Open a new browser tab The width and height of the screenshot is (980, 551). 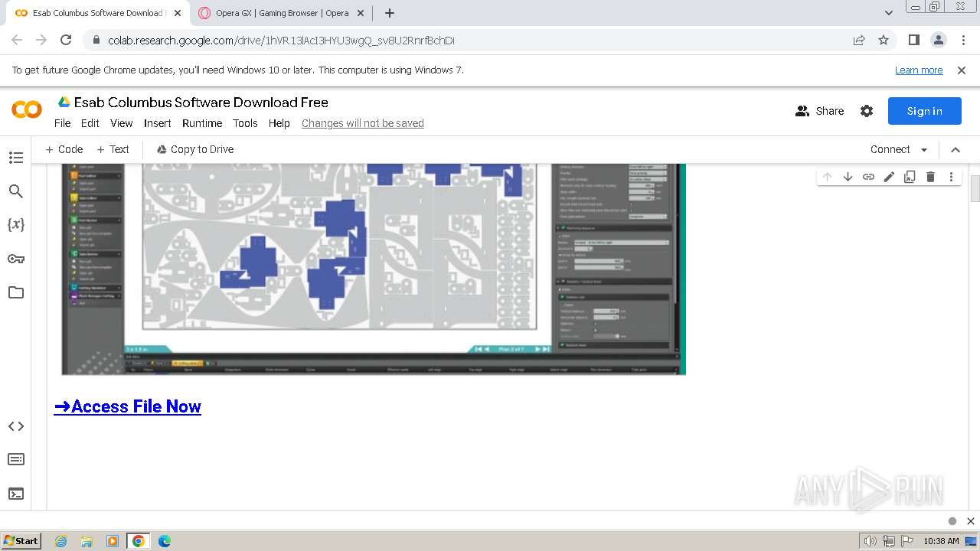click(x=390, y=13)
